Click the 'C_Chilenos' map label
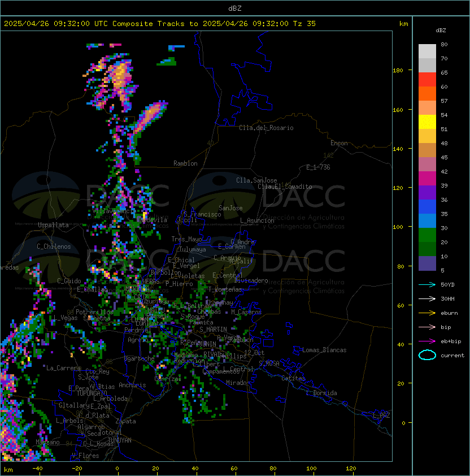Screen dimensions: 470x476 (x=54, y=246)
